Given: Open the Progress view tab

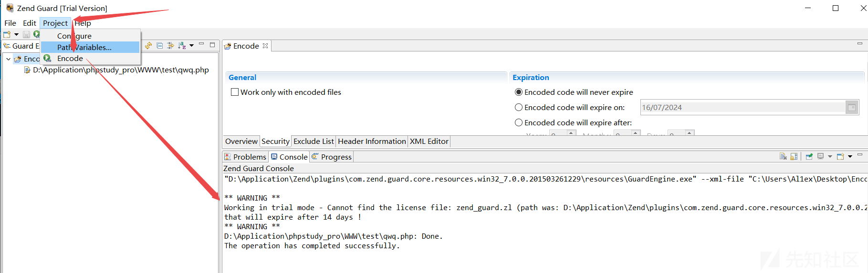Looking at the screenshot, I should tap(332, 157).
